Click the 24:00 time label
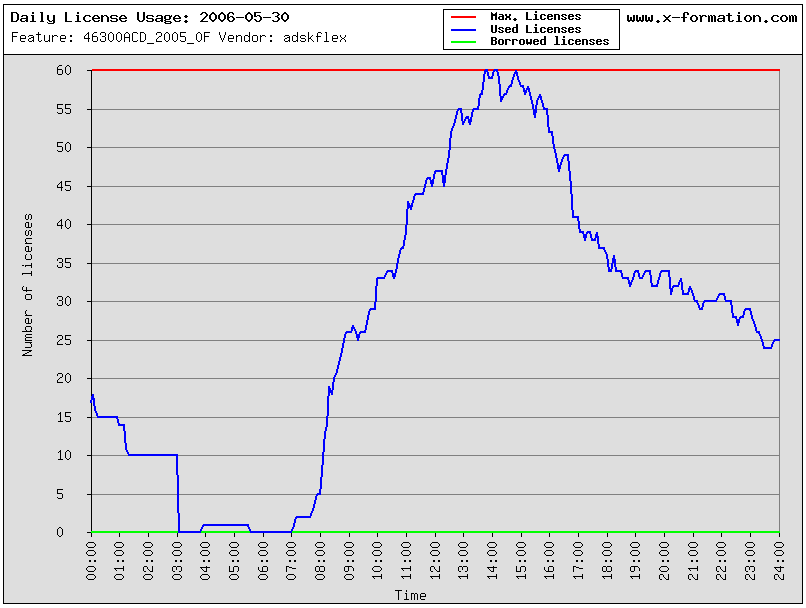 coord(779,561)
